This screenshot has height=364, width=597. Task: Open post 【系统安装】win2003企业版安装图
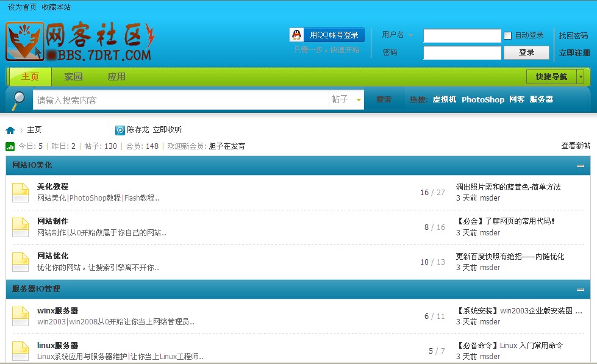click(x=519, y=311)
